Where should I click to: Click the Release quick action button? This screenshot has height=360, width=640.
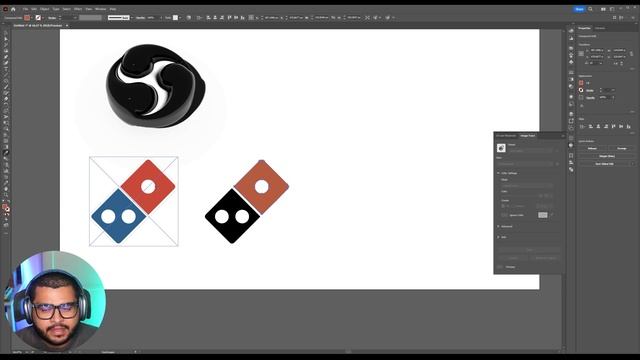coord(592,149)
